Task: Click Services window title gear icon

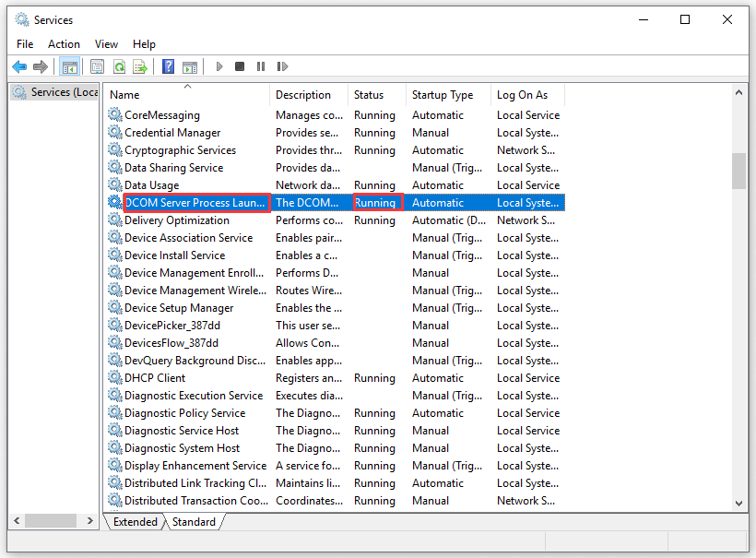Action: click(x=22, y=19)
